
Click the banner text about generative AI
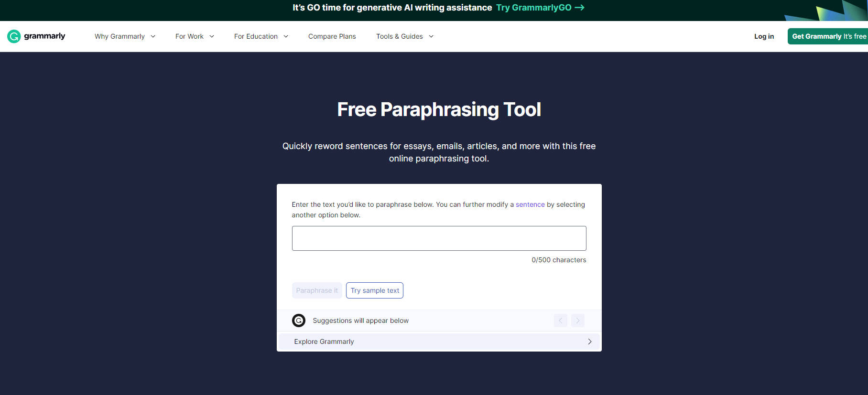point(392,8)
